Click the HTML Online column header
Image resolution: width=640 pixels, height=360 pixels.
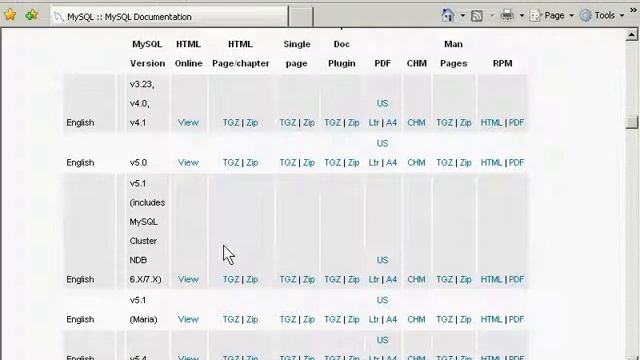click(x=189, y=53)
